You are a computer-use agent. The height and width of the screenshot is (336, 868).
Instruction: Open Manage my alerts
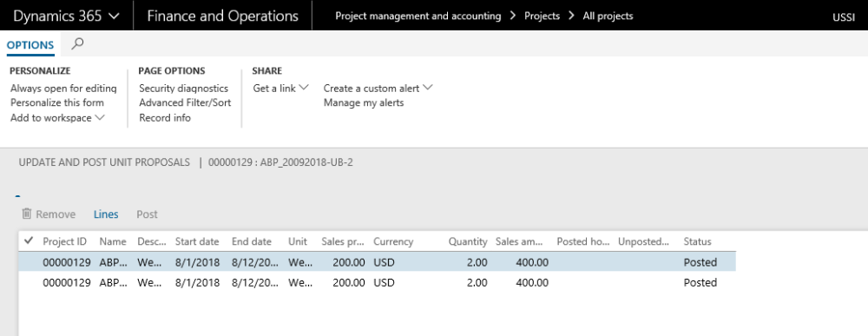pos(364,102)
